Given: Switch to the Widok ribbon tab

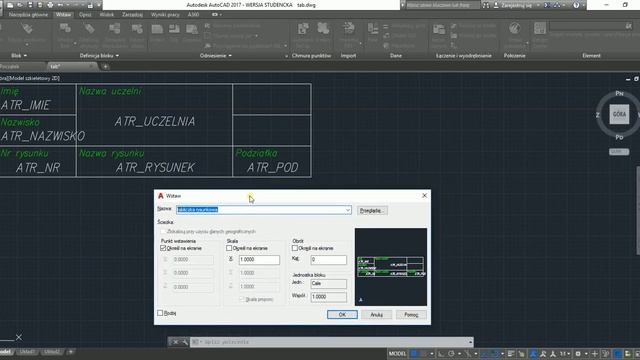Looking at the screenshot, I should 107,14.
